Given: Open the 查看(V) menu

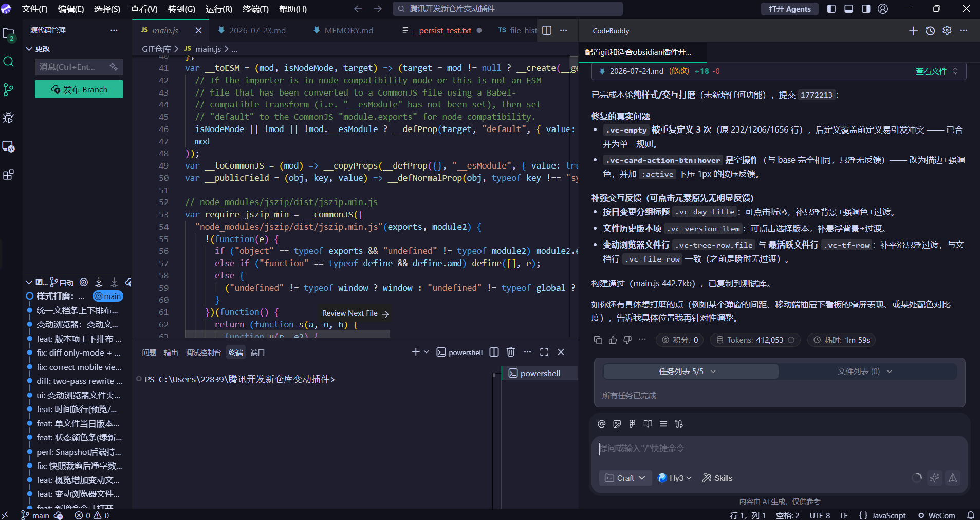Looking at the screenshot, I should click(x=144, y=9).
